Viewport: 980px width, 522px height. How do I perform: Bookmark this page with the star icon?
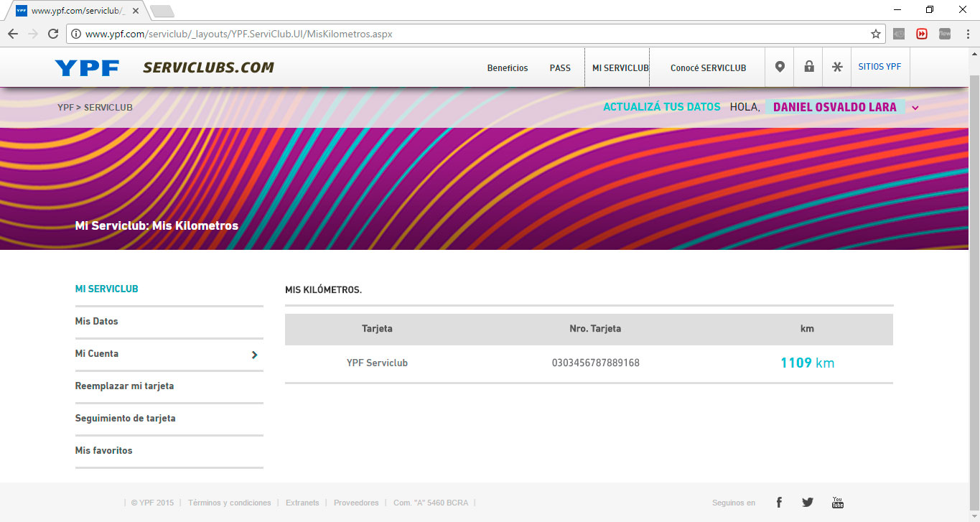[875, 34]
